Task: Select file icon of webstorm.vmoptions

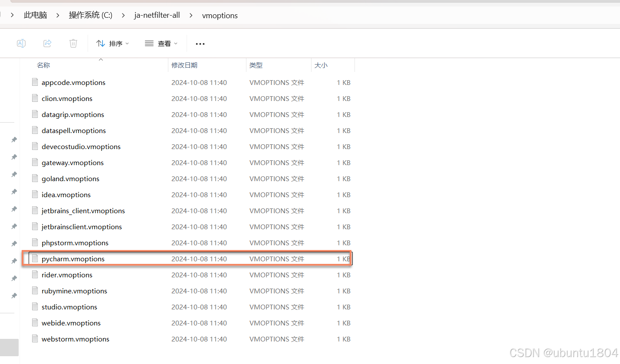Action: pyautogui.click(x=35, y=338)
